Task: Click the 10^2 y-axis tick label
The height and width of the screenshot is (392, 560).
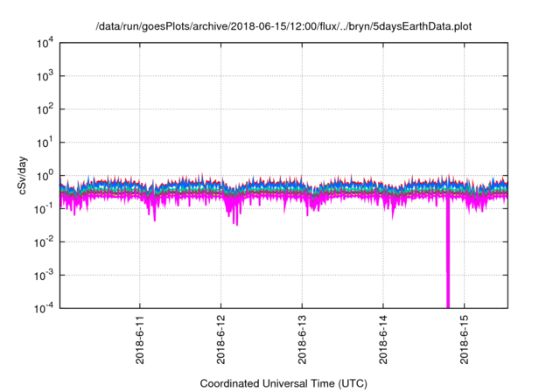Action: pos(45,109)
